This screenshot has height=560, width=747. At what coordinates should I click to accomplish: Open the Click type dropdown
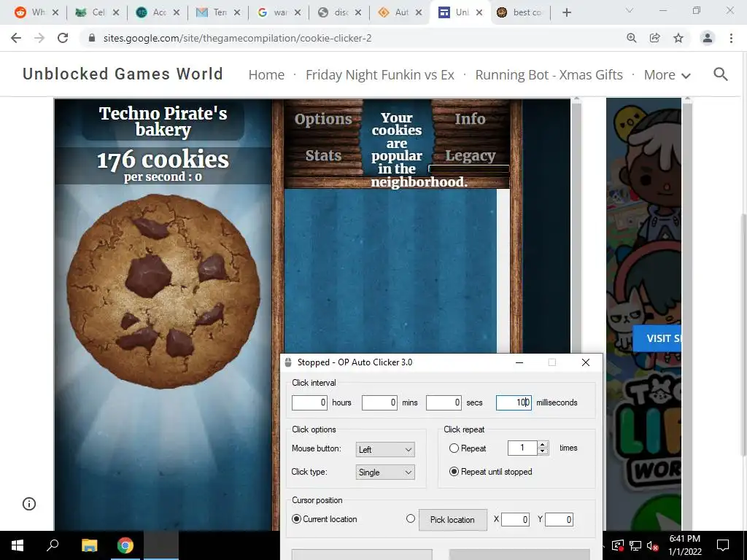point(385,472)
